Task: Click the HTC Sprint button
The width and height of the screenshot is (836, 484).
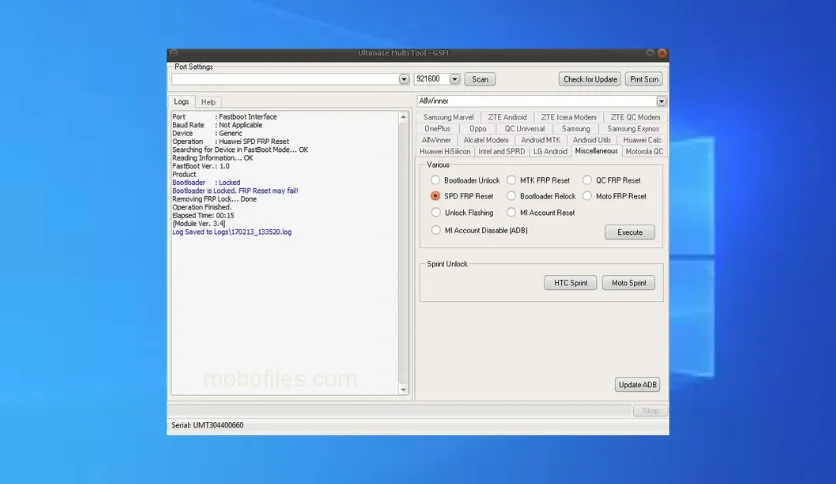Action: coord(570,283)
